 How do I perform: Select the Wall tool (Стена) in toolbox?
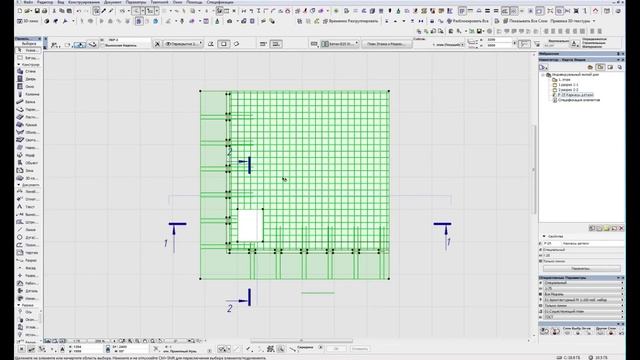28,71
